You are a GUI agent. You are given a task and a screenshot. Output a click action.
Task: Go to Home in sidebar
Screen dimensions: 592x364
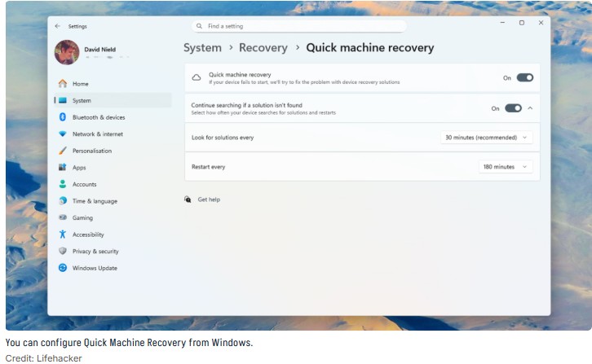point(113,84)
